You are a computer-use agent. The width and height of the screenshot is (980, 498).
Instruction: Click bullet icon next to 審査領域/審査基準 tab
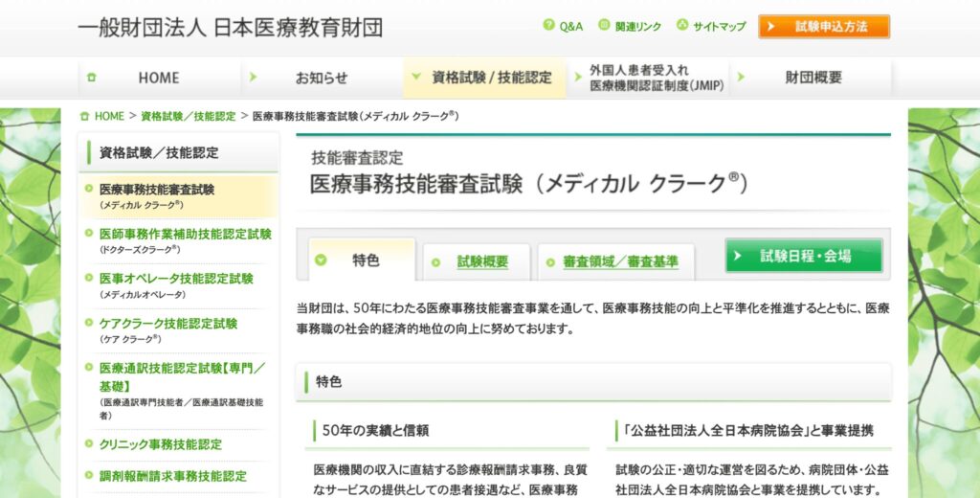[x=550, y=262]
